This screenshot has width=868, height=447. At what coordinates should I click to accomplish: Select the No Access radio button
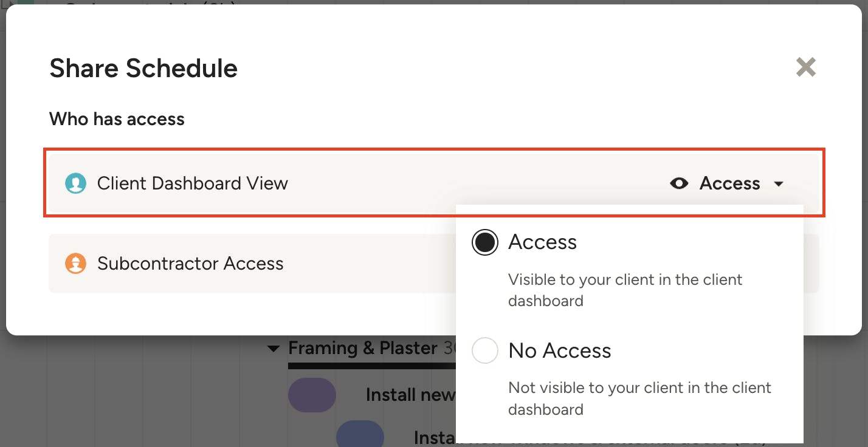point(485,350)
